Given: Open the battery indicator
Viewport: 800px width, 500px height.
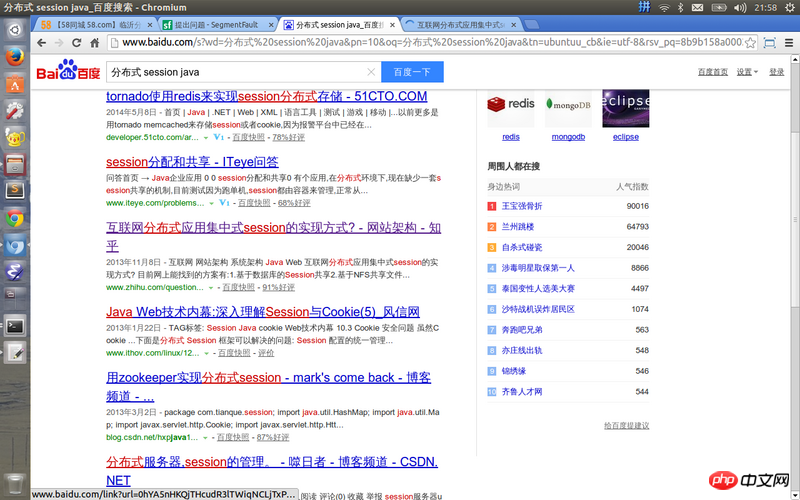Looking at the screenshot, I should (719, 8).
